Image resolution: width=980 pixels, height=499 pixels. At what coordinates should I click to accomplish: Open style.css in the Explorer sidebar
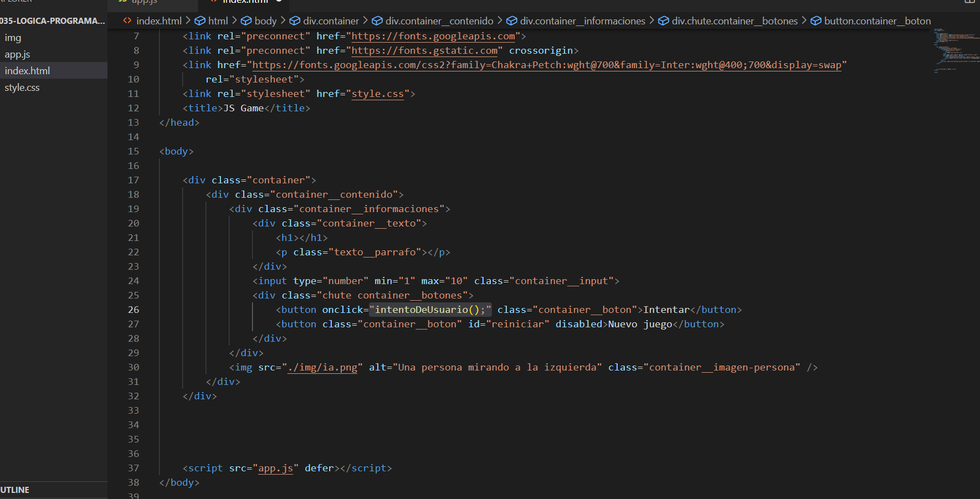click(x=54, y=88)
